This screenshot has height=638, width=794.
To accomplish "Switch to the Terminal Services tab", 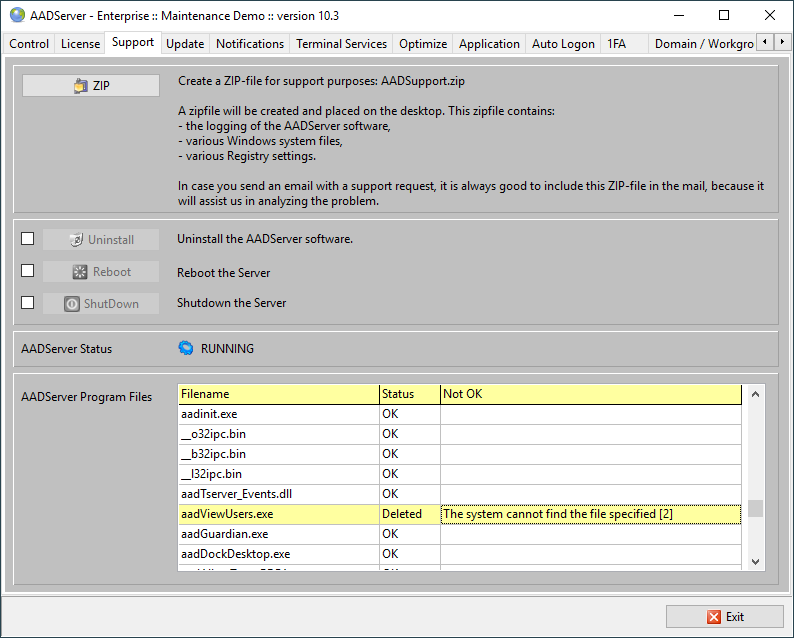I will [341, 44].
